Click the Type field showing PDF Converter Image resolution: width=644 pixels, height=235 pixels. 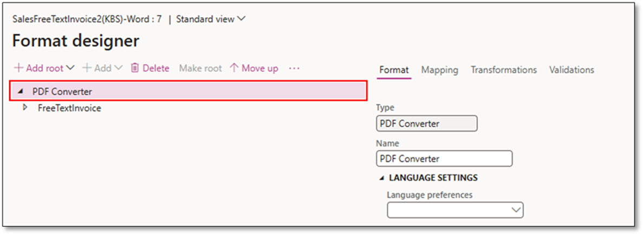(x=426, y=123)
